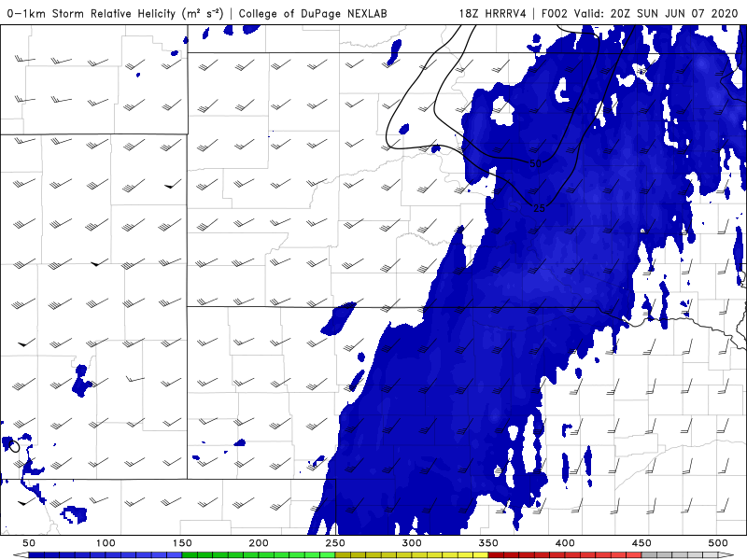Click the colorbar tick label '250'
This screenshot has width=747, height=560.
[335, 543]
